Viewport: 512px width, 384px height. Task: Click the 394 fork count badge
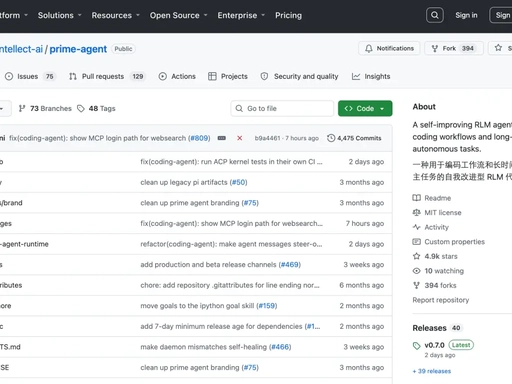coord(467,48)
